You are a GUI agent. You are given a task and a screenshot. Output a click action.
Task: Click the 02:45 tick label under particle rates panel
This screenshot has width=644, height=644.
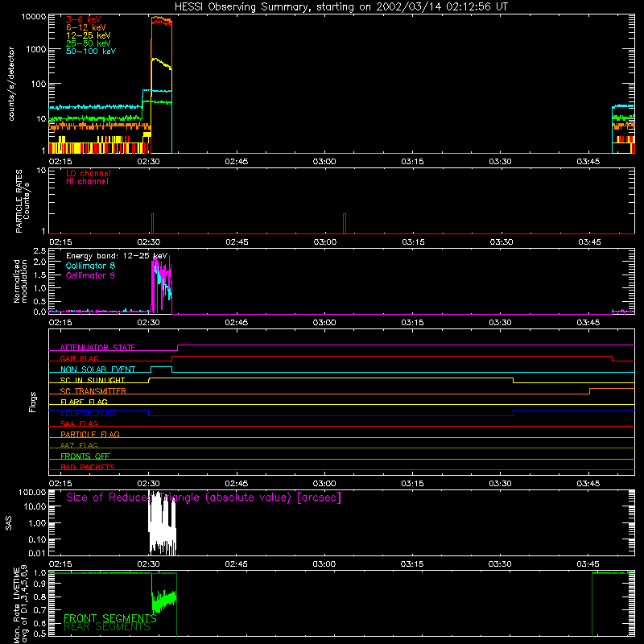click(x=237, y=242)
